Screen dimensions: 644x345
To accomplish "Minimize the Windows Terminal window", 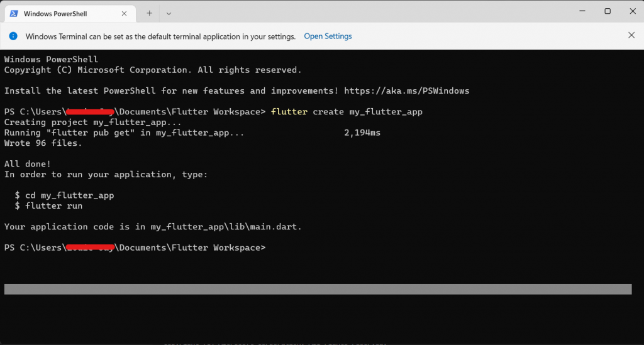I will pyautogui.click(x=582, y=11).
